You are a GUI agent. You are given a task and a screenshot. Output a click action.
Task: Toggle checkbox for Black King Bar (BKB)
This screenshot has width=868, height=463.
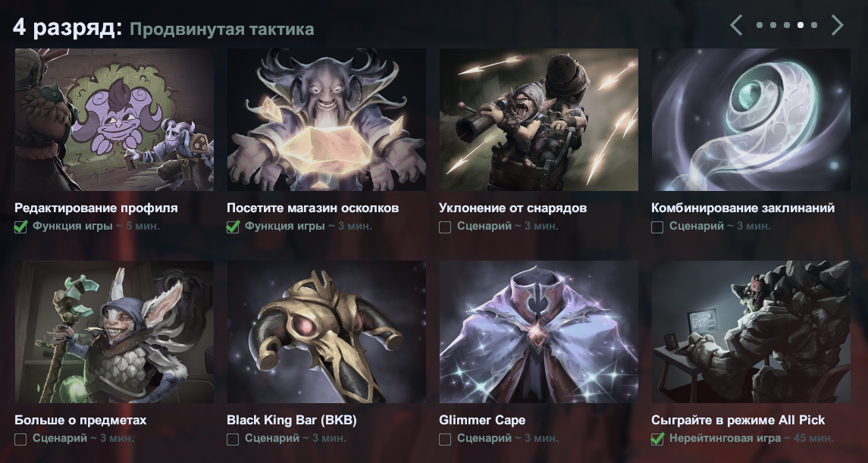click(233, 440)
